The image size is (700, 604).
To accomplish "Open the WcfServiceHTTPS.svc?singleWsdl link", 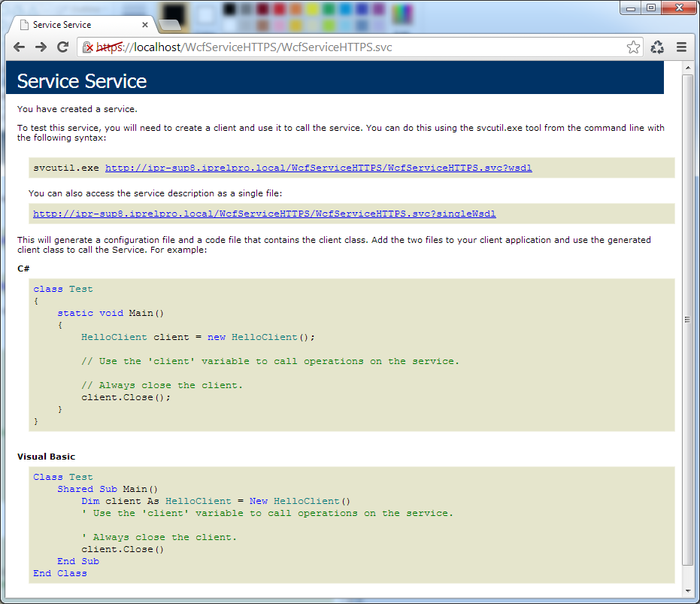I will pyautogui.click(x=265, y=214).
